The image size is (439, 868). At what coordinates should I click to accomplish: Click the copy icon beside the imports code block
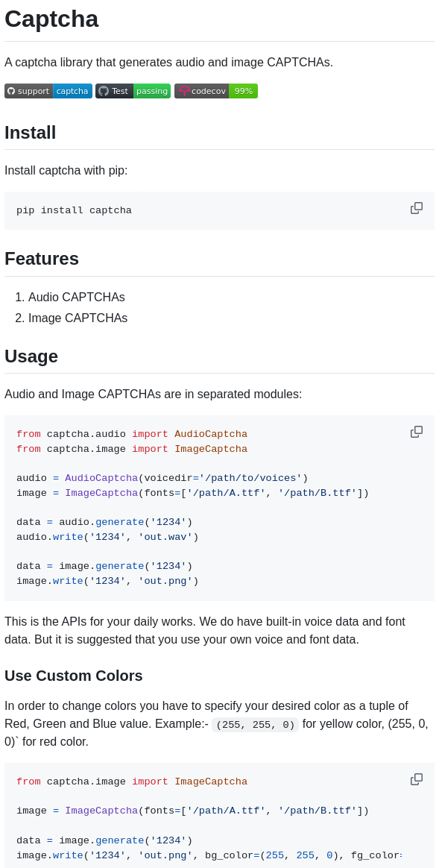(x=417, y=431)
